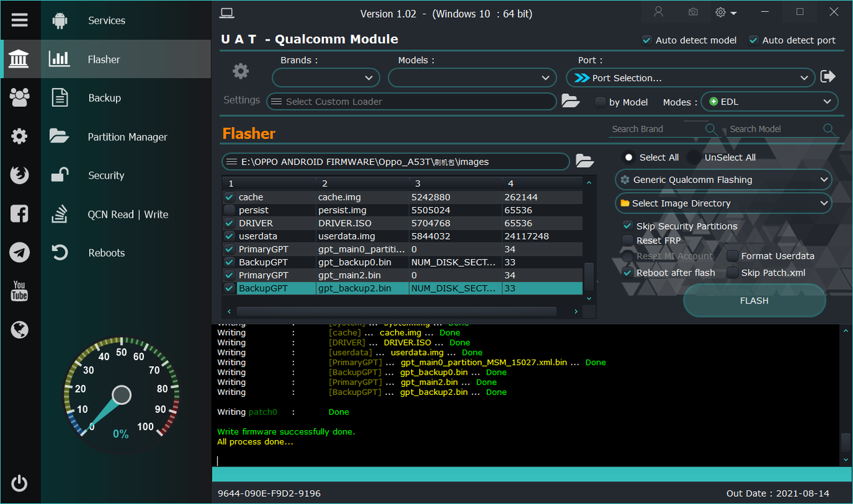Open the Port Selection dropdown

[690, 78]
